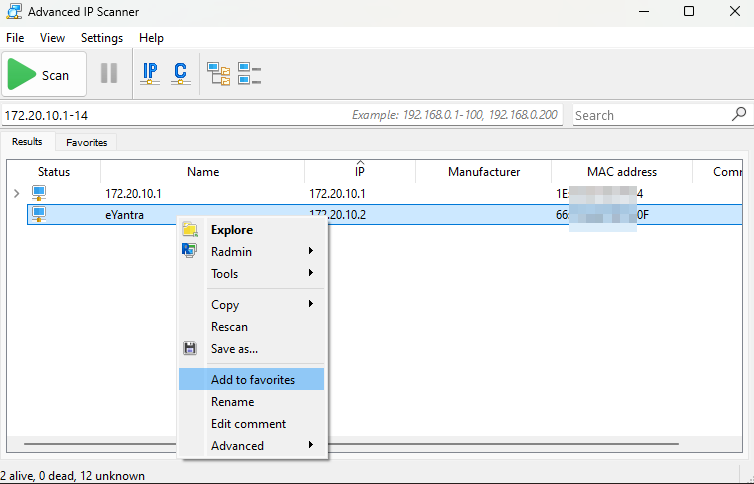Click the 172.20.10.2 IP cell
754x484 pixels.
pos(337,215)
